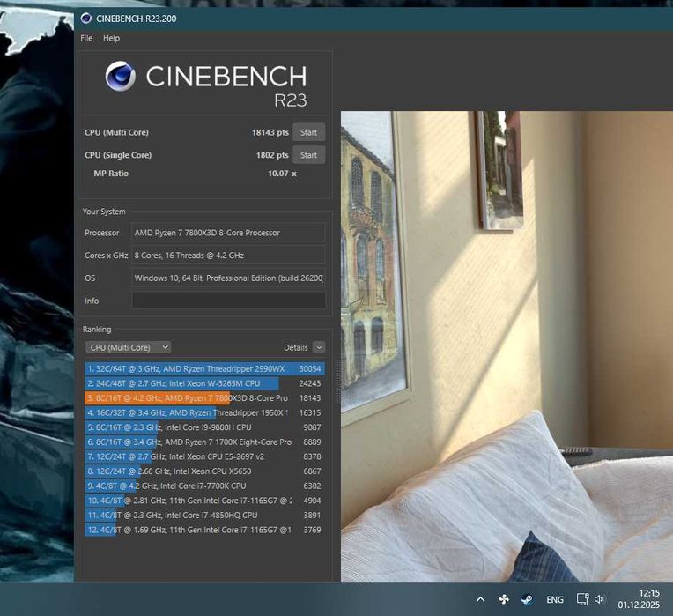The image size is (673, 616).
Task: Click the MP Ratio value 10.07 x
Action: pos(282,174)
